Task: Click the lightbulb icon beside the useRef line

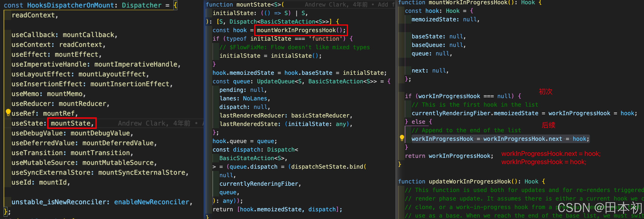Action: point(8,113)
